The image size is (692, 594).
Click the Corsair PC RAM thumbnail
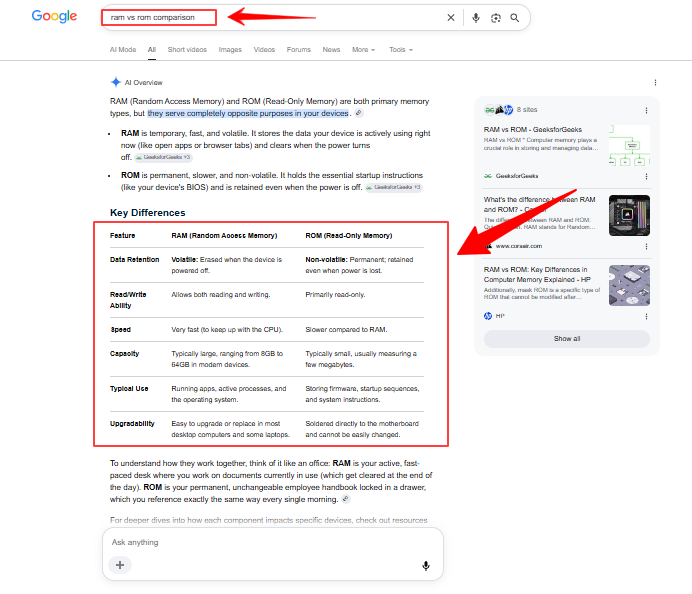coord(629,215)
